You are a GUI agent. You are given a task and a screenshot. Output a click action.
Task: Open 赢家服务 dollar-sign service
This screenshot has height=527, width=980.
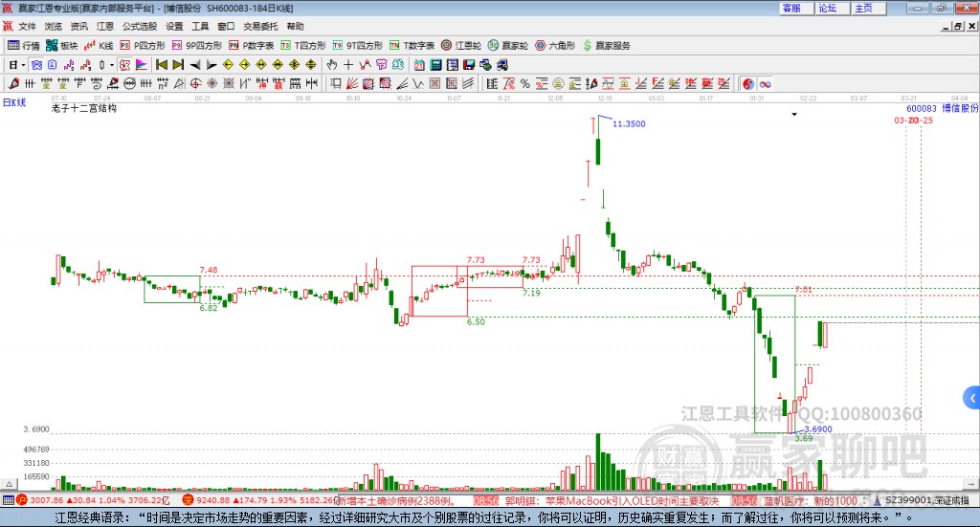click(x=606, y=46)
